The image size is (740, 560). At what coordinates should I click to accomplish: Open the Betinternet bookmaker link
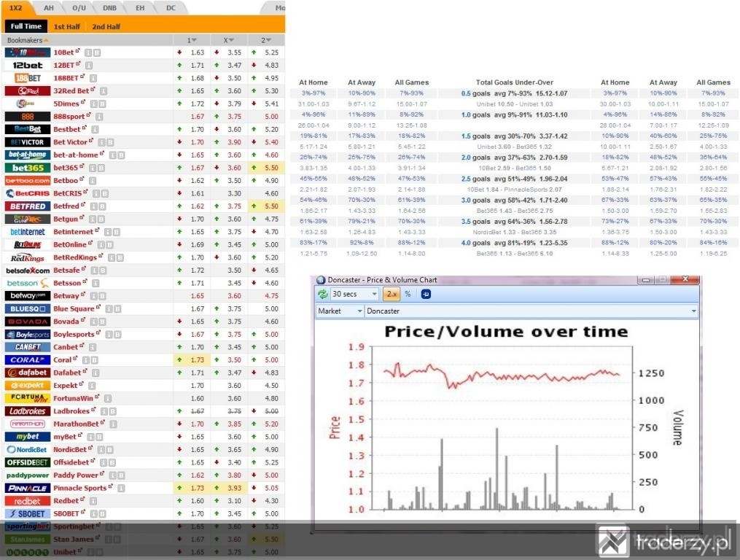click(x=73, y=232)
